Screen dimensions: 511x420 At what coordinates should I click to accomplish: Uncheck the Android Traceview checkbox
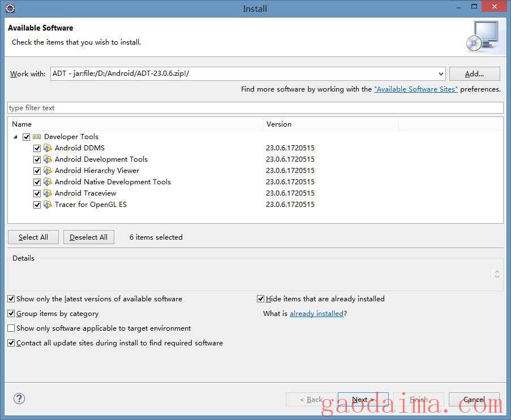(37, 194)
